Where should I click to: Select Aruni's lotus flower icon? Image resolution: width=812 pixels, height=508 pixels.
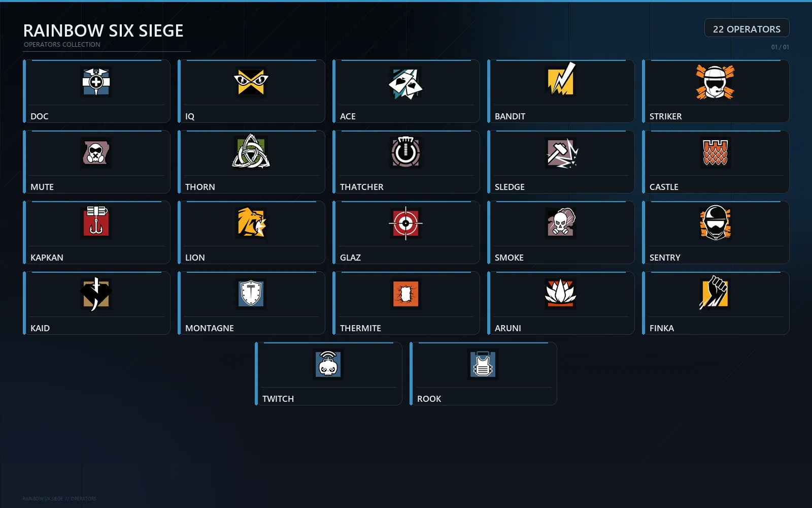point(560,293)
